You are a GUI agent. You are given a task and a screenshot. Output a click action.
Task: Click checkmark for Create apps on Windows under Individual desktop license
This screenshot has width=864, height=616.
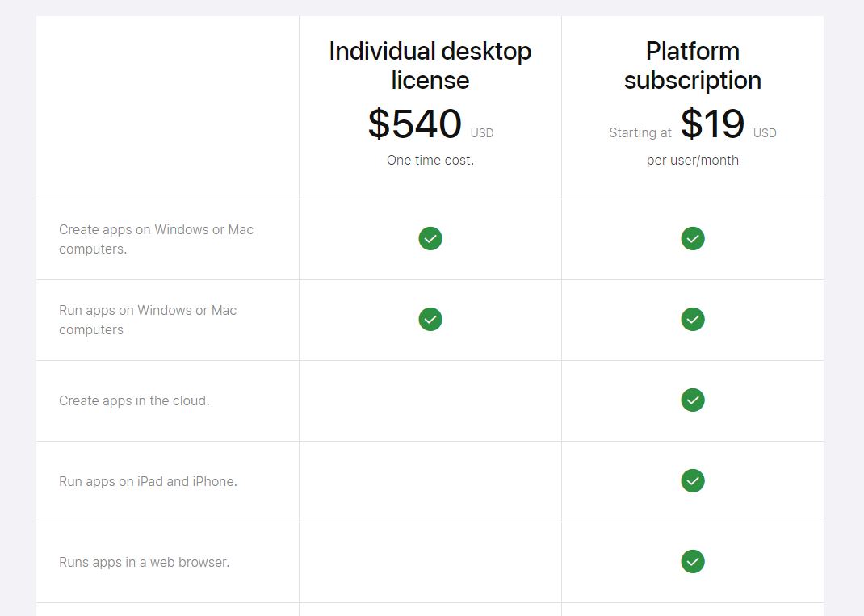point(430,239)
